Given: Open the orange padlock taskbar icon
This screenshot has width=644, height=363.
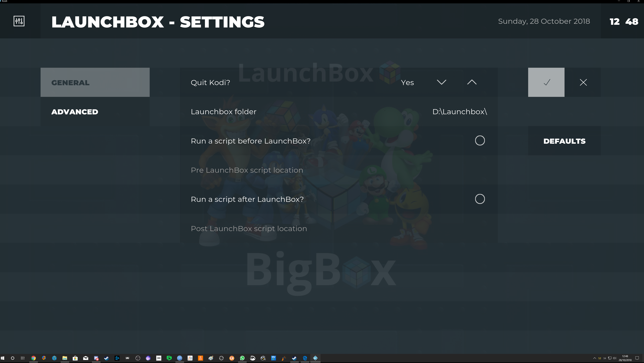Looking at the screenshot, I should [x=201, y=358].
